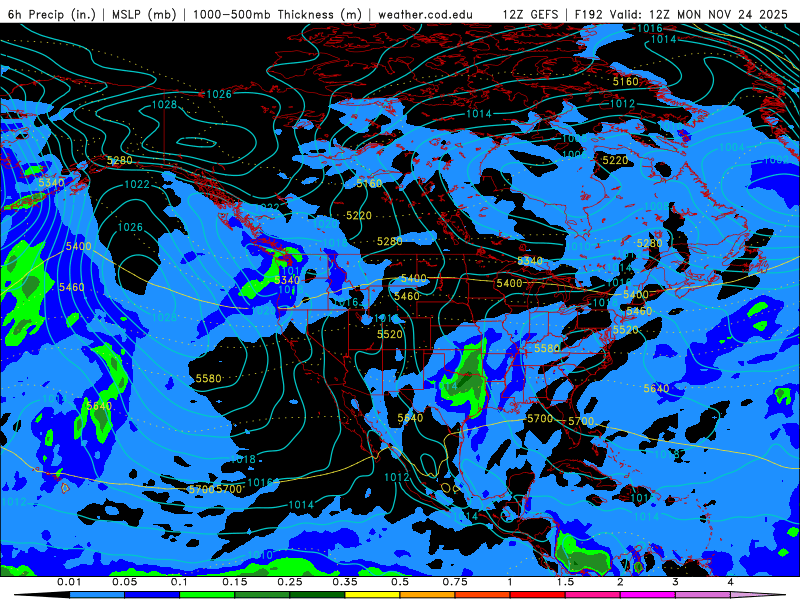Image resolution: width=800 pixels, height=600 pixels.
Task: Click the 0.25 legend value
Action: point(290,582)
